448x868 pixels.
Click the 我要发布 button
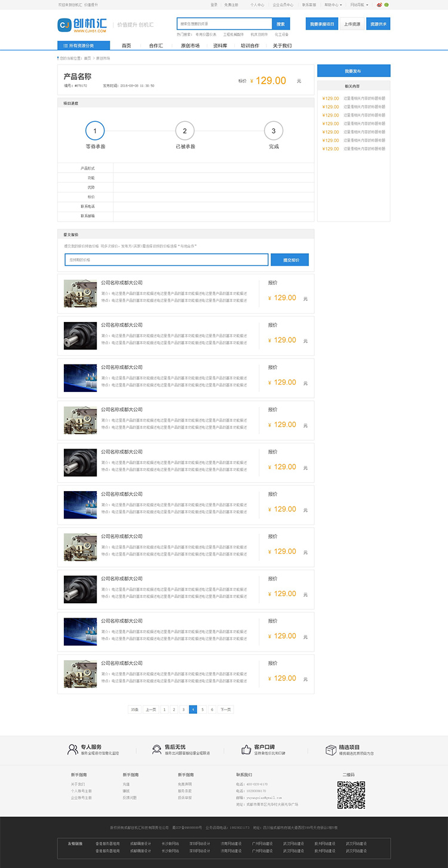click(353, 70)
